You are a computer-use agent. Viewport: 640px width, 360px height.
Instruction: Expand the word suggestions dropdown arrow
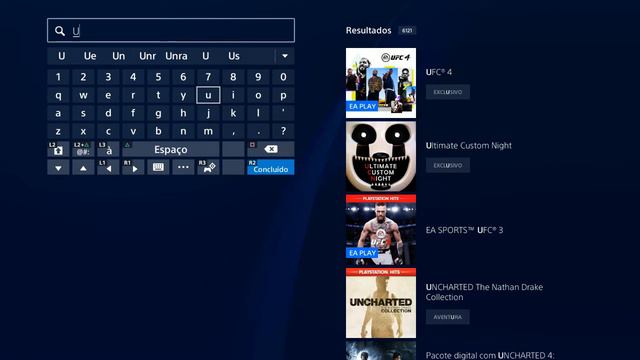click(x=285, y=56)
